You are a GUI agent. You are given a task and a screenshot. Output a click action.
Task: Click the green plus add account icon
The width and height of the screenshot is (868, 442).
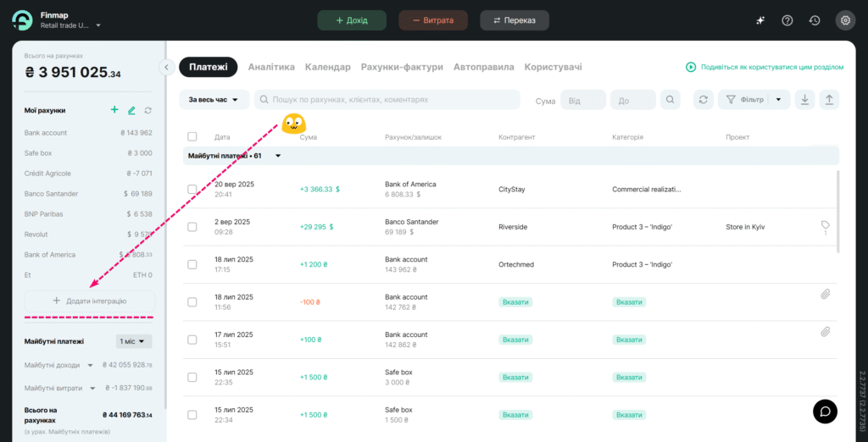[114, 110]
